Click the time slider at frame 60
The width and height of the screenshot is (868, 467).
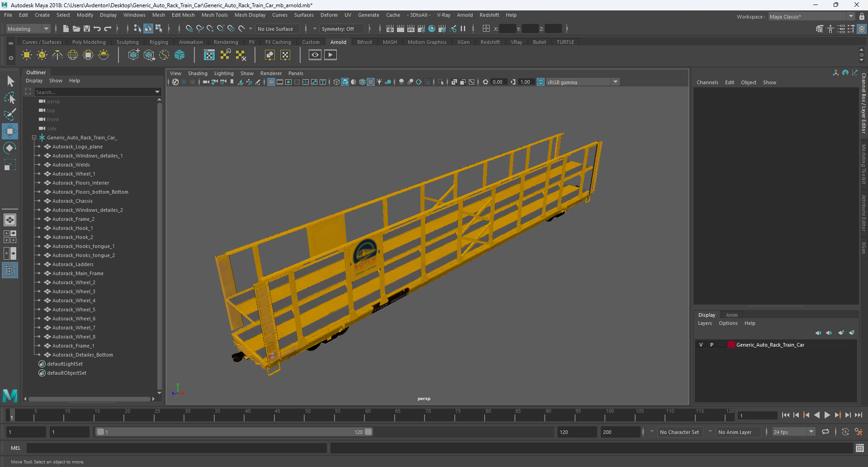coord(368,415)
